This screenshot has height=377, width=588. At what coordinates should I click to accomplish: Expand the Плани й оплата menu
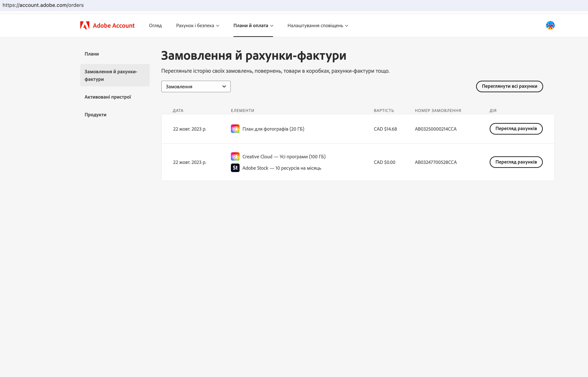pyautogui.click(x=253, y=26)
